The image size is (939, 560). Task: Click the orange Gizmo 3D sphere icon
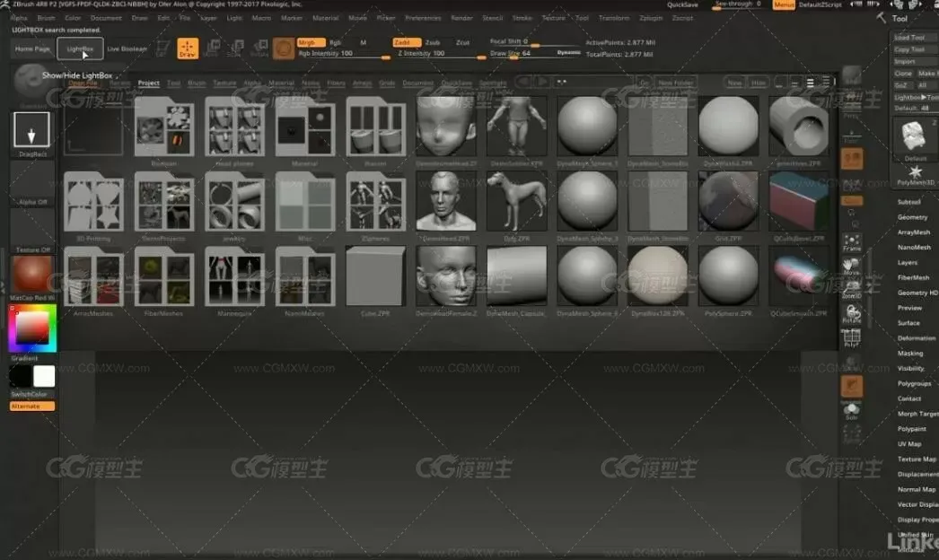[284, 48]
